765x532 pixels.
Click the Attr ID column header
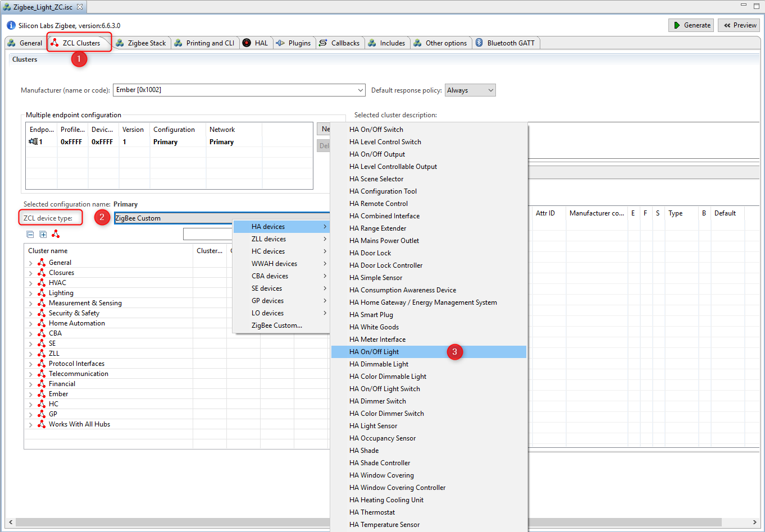(x=549, y=213)
